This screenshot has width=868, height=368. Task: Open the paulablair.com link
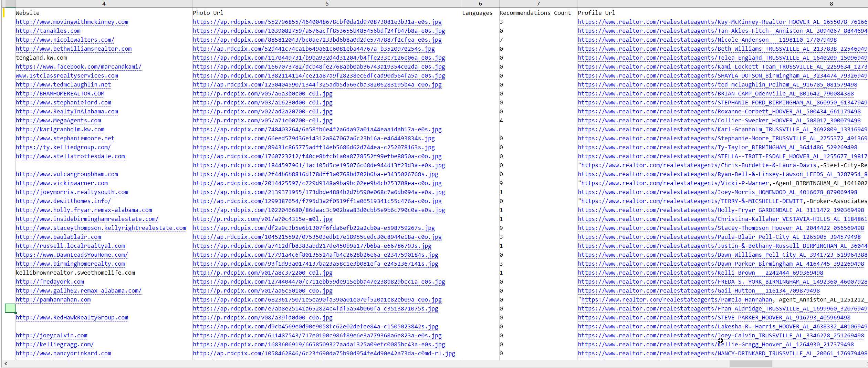coord(59,237)
